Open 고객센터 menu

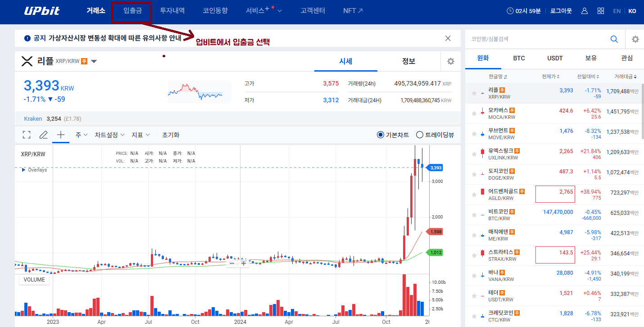[313, 11]
